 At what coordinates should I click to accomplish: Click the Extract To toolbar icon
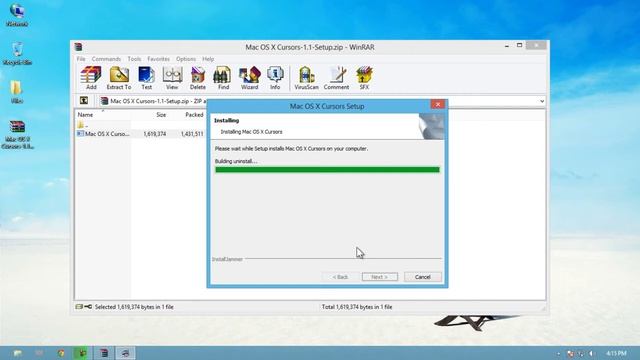coord(119,78)
